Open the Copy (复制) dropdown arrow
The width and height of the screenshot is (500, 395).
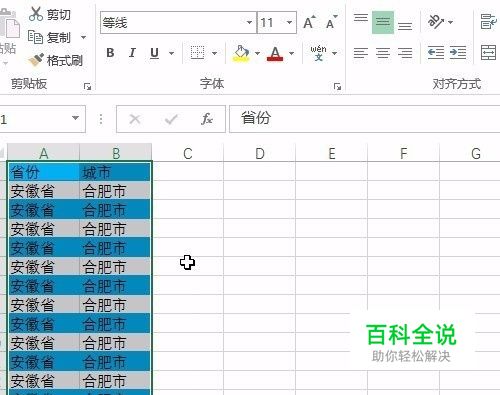(x=83, y=37)
